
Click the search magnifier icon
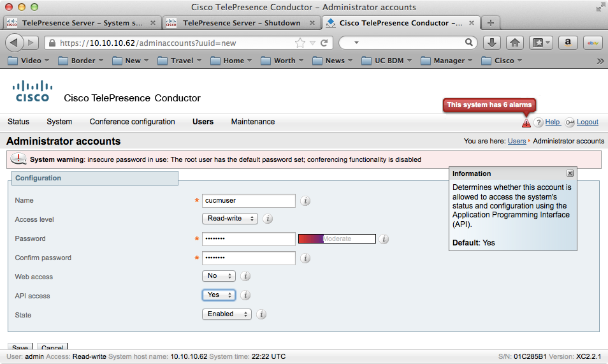[x=469, y=42]
